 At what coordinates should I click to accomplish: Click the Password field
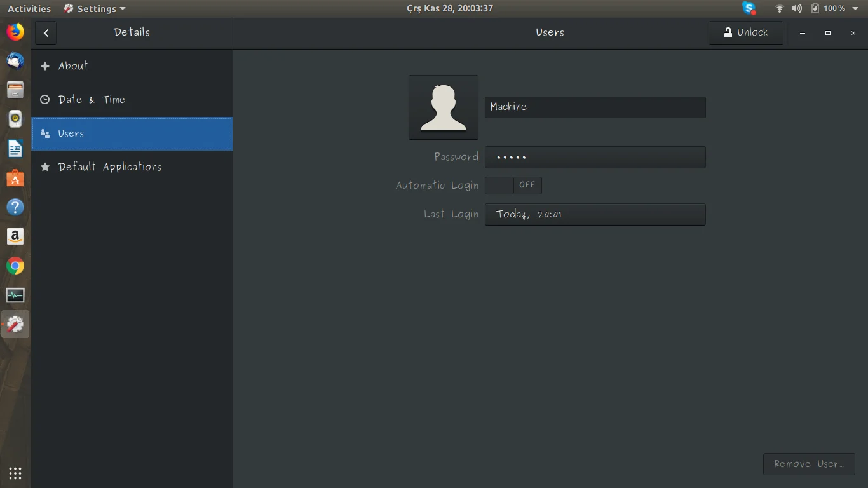(x=595, y=157)
